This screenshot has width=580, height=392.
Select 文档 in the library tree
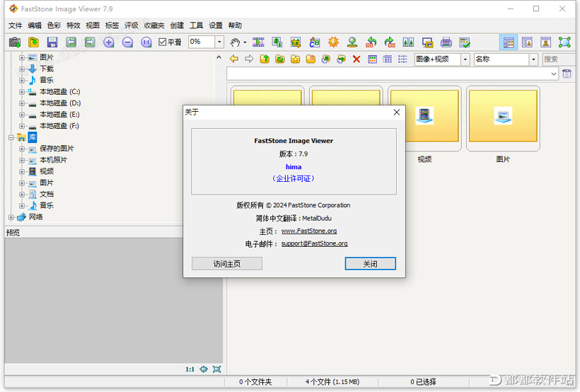(x=47, y=194)
